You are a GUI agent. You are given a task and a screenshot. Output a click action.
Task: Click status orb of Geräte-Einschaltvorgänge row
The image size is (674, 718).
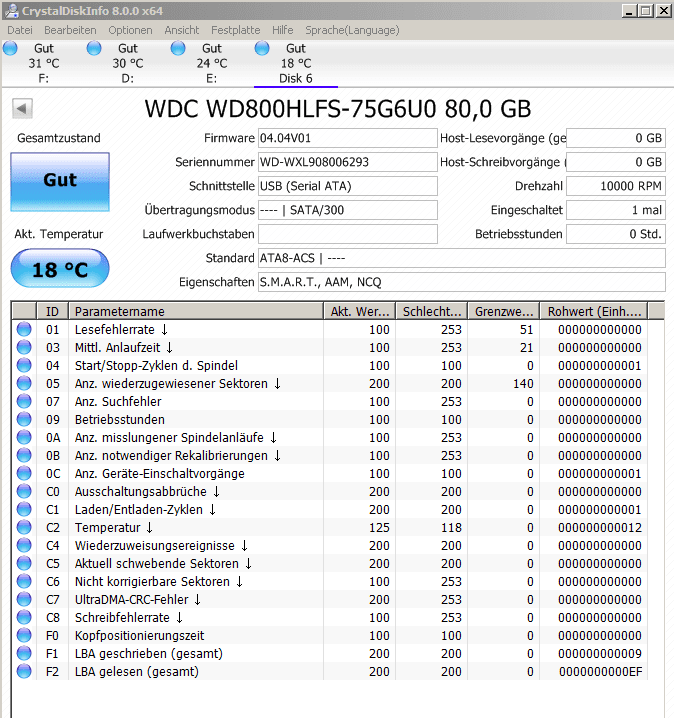24,473
